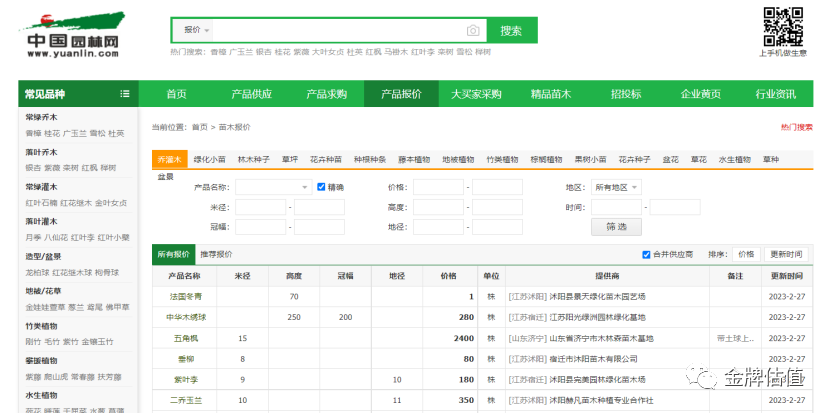Click the green 搜索 button
Image resolution: width=830 pixels, height=413 pixels.
(511, 31)
